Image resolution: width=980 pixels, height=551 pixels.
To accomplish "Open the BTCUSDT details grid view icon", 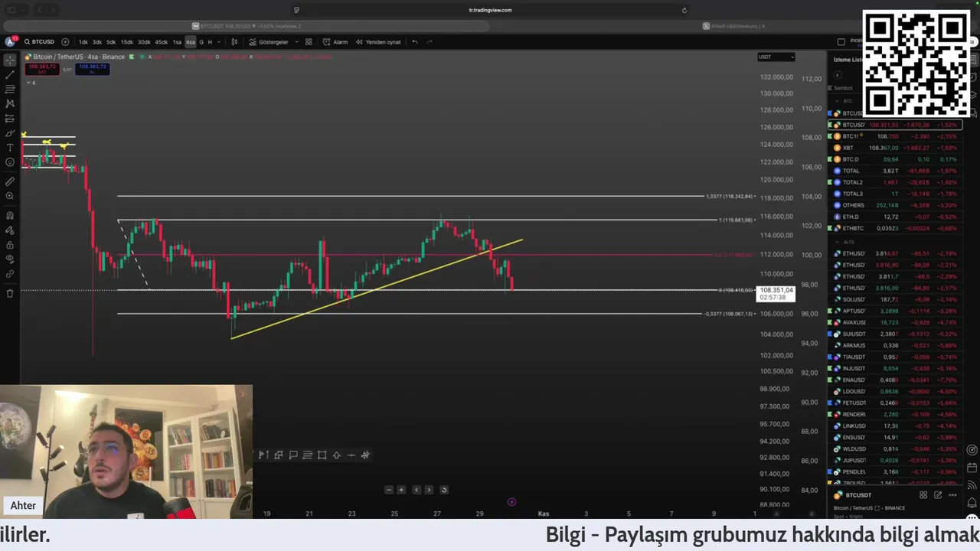I will tap(923, 495).
